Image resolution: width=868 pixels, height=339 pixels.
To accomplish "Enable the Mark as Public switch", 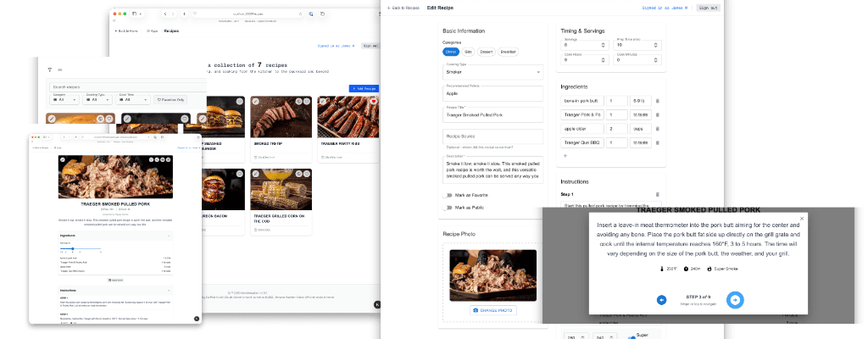I will 448,208.
